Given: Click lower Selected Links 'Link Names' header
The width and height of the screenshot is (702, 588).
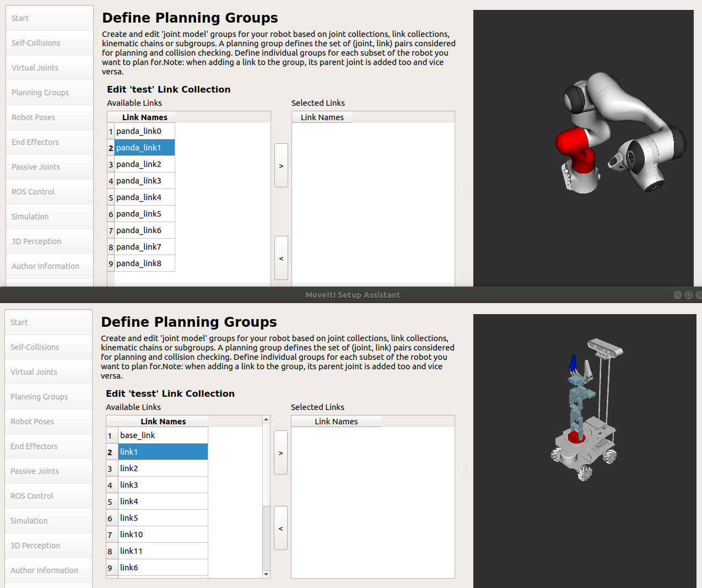Looking at the screenshot, I should point(336,422).
